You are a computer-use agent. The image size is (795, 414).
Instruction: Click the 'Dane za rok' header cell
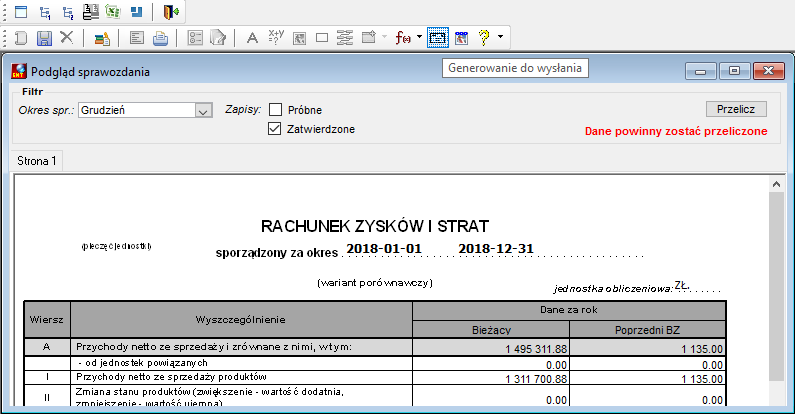[569, 310]
